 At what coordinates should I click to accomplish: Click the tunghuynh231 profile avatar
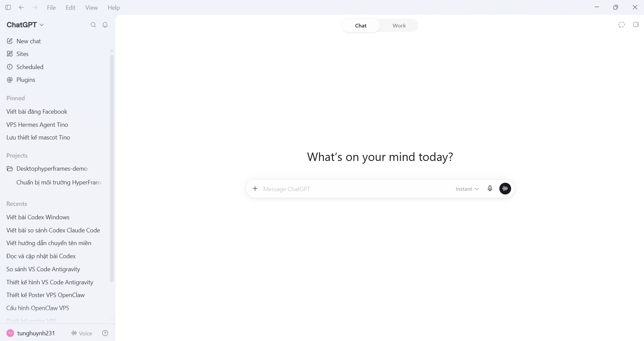click(x=10, y=333)
